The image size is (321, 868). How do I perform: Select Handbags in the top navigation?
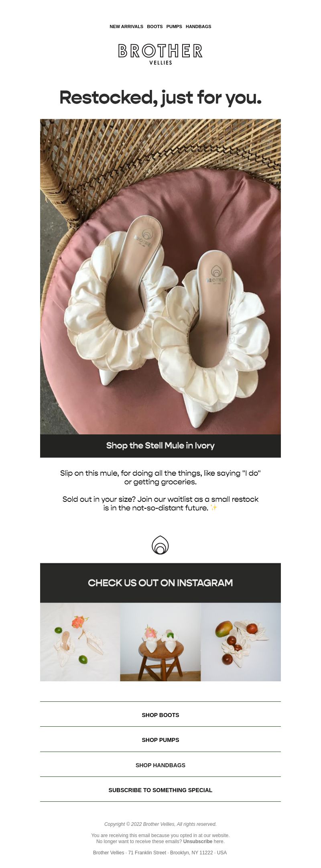pos(199,26)
